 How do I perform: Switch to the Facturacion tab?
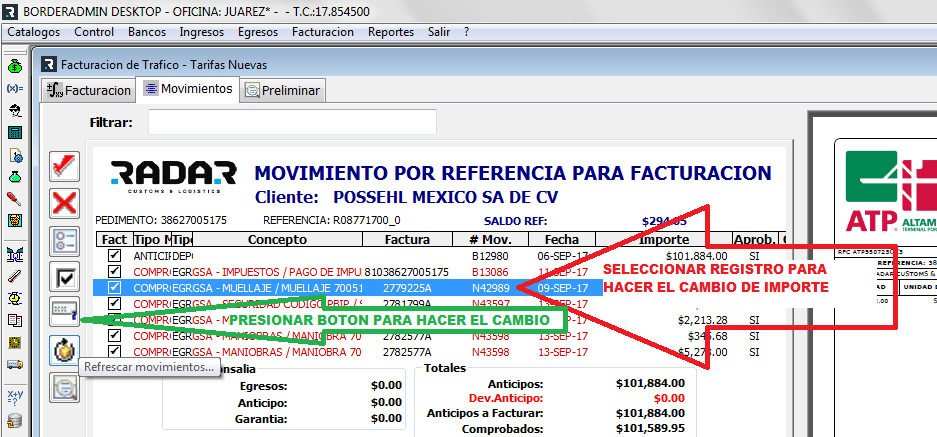[x=88, y=90]
